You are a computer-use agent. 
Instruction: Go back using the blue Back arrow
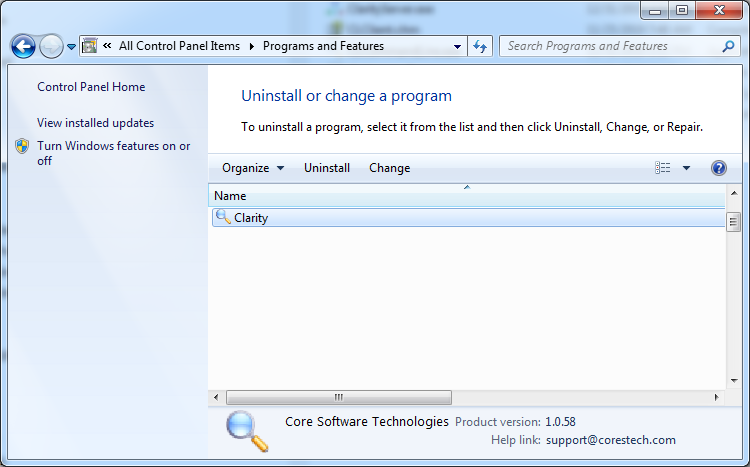pos(23,46)
